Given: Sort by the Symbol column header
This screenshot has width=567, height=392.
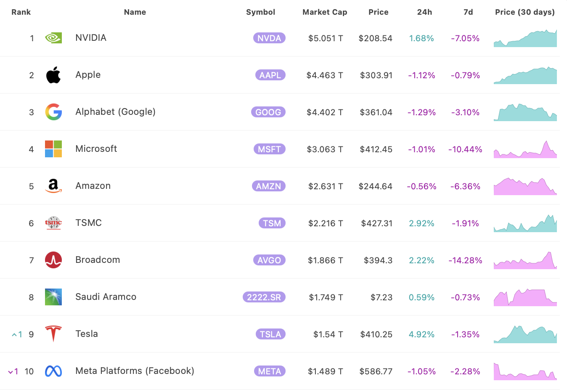Looking at the screenshot, I should pos(261,12).
